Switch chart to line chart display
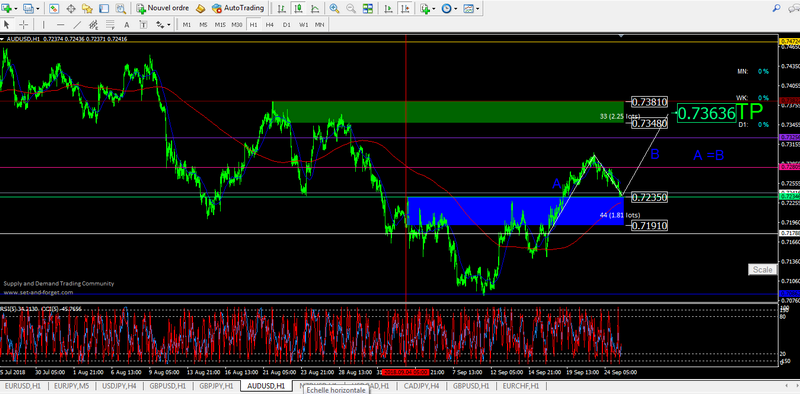 (315, 8)
